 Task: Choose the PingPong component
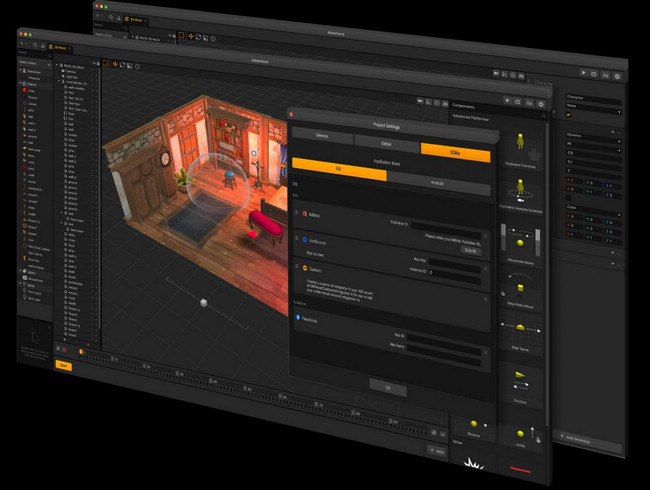pyautogui.click(x=521, y=383)
